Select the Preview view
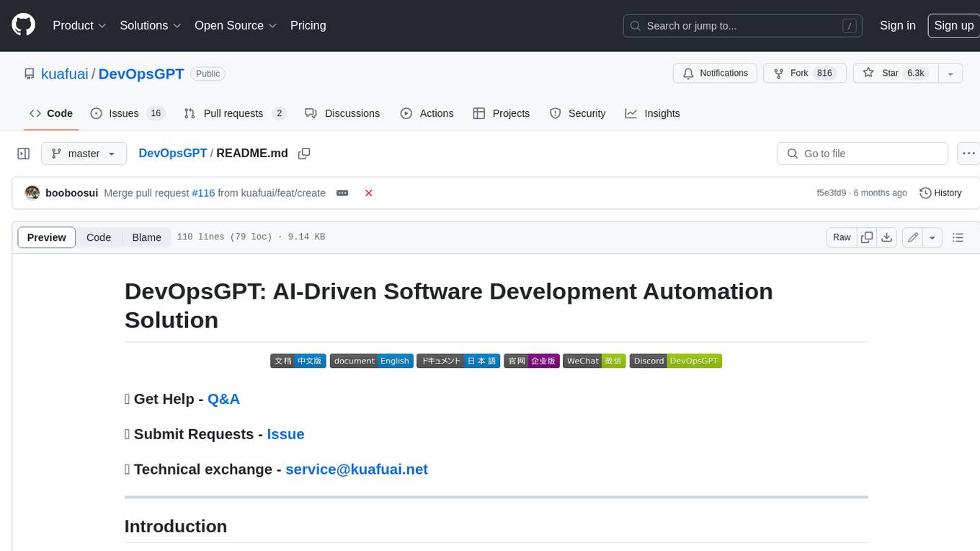Image resolution: width=980 pixels, height=551 pixels. 47,237
